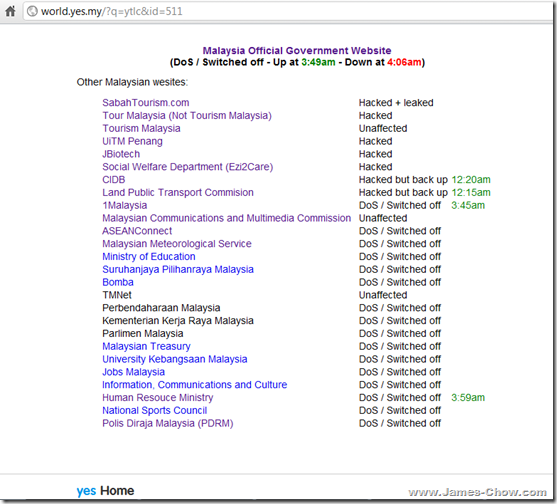557x504 pixels.
Task: Click the green 3:59am time
Action: click(x=468, y=397)
